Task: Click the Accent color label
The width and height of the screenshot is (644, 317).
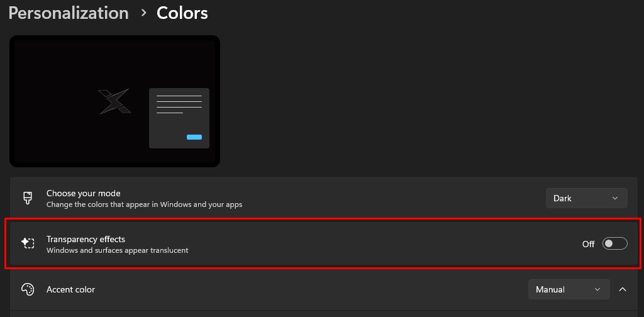Action: [70, 289]
